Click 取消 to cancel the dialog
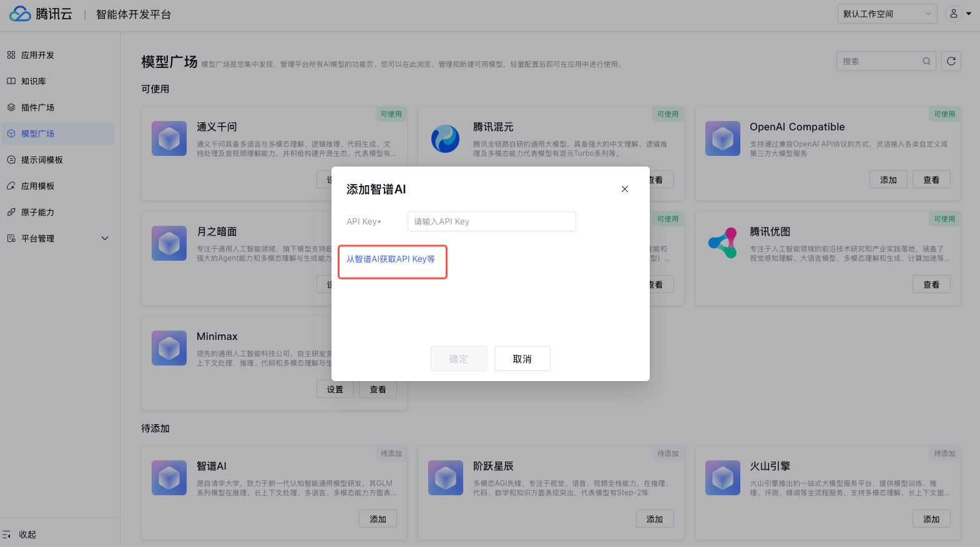 522,359
